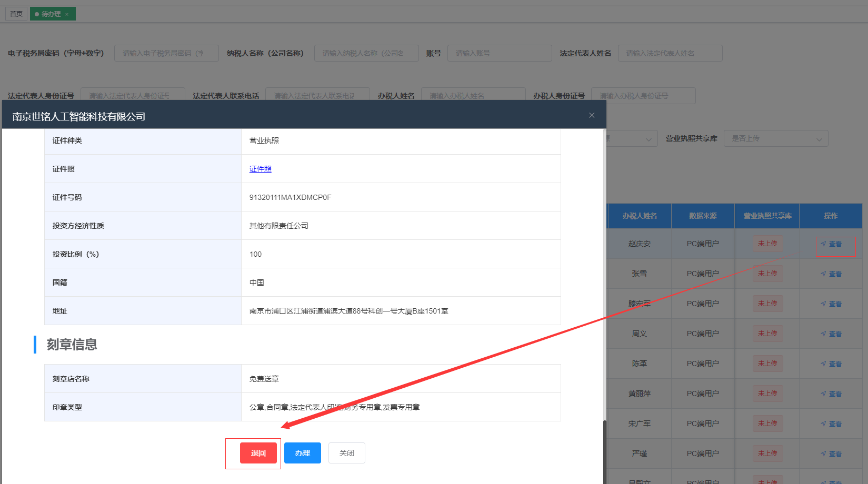Focus the 法定代表人身份证号 input field
This screenshot has width=868, height=484.
pos(133,95)
